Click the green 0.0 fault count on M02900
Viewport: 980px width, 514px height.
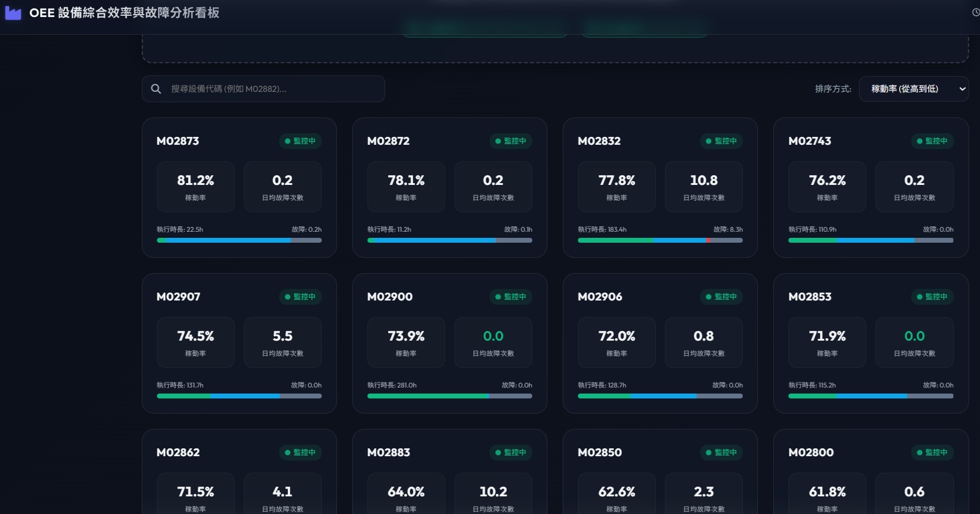(x=493, y=336)
